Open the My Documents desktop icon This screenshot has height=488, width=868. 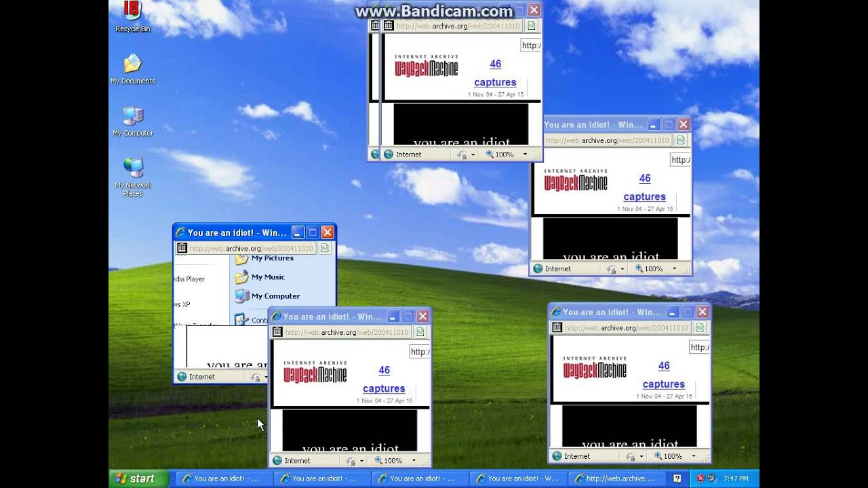(133, 69)
